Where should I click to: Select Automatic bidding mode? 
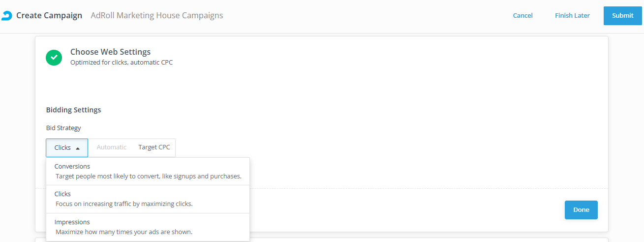[x=112, y=147]
